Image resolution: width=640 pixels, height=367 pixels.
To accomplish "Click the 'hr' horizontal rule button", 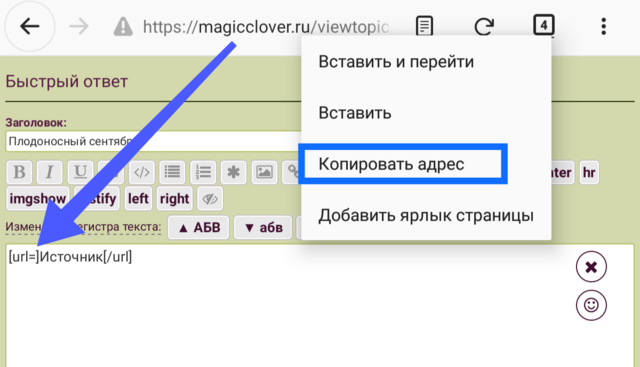I will coord(589,172).
